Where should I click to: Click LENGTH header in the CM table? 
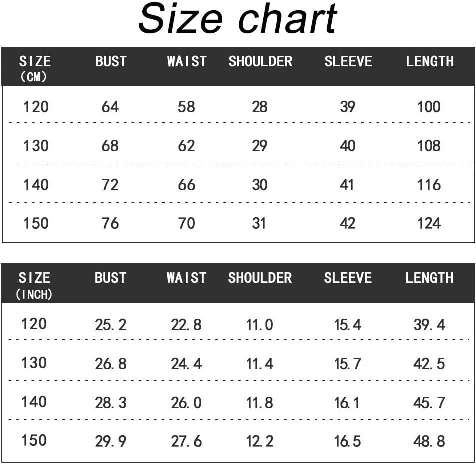(429, 61)
